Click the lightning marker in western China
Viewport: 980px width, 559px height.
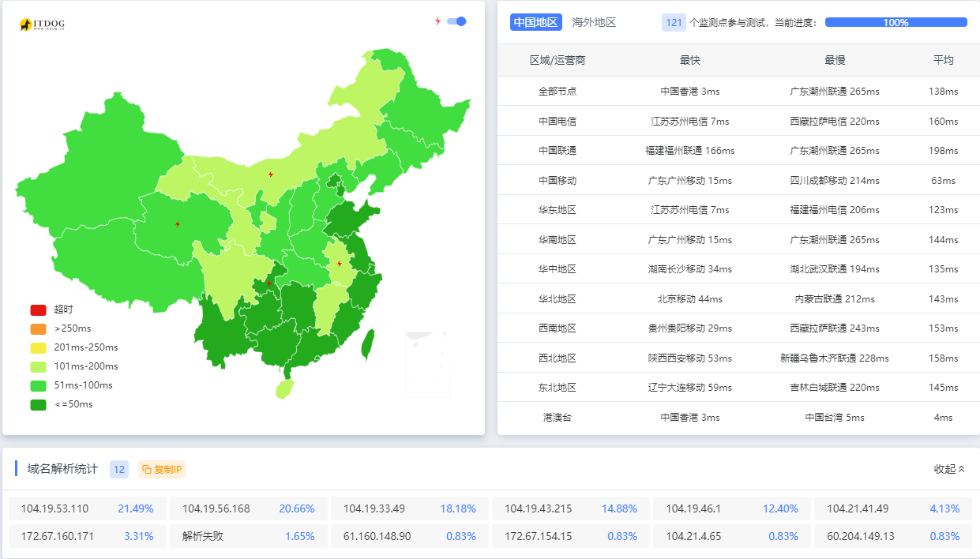pyautogui.click(x=177, y=223)
